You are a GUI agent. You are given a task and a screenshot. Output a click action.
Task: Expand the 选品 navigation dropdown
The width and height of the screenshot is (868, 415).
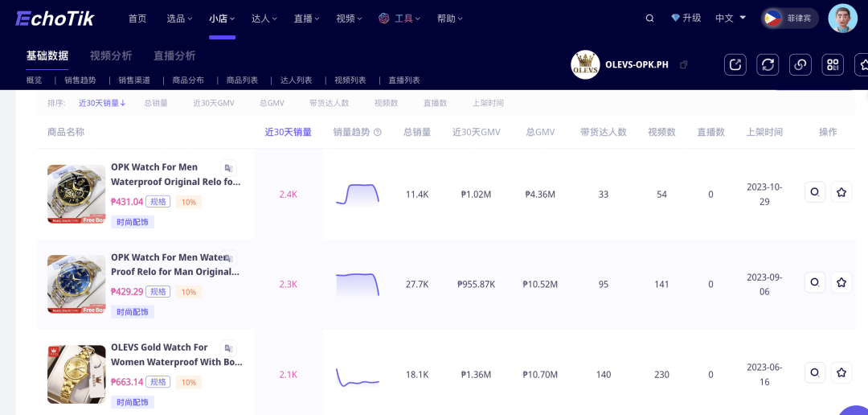tap(179, 18)
